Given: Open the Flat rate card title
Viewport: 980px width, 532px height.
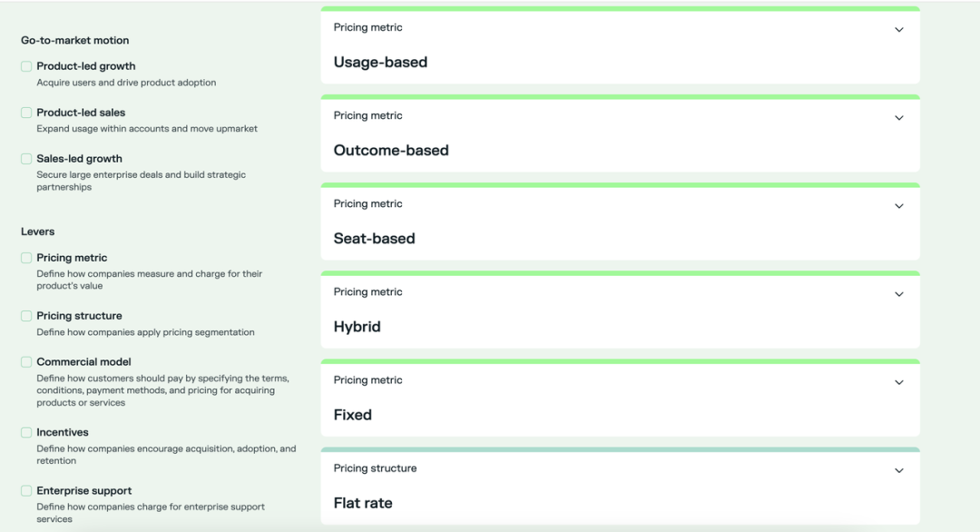Looking at the screenshot, I should (362, 503).
